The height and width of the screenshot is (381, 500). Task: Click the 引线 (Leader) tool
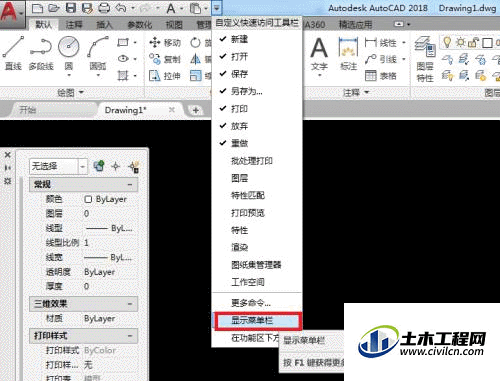[x=381, y=59]
